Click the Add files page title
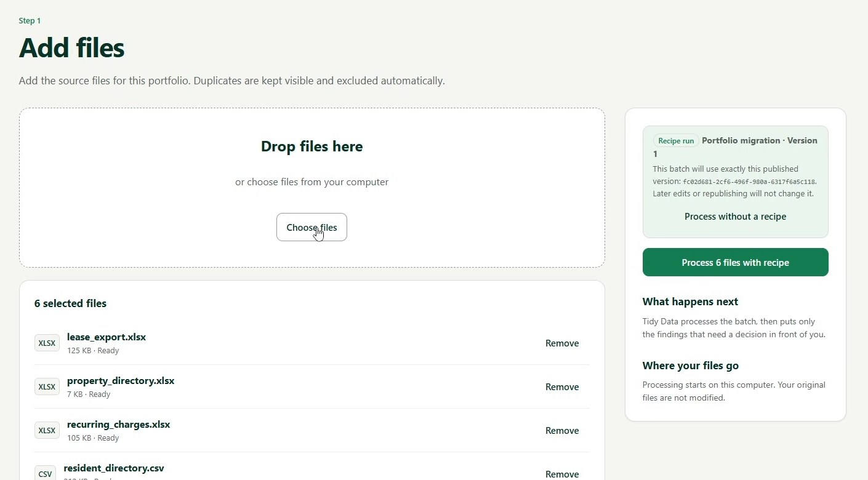This screenshot has width=868, height=480. pyautogui.click(x=71, y=48)
